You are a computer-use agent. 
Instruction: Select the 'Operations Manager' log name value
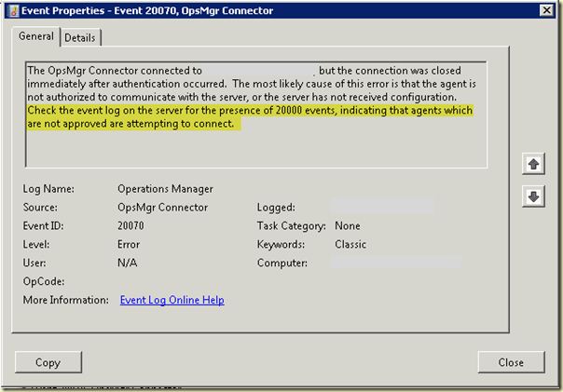[166, 189]
